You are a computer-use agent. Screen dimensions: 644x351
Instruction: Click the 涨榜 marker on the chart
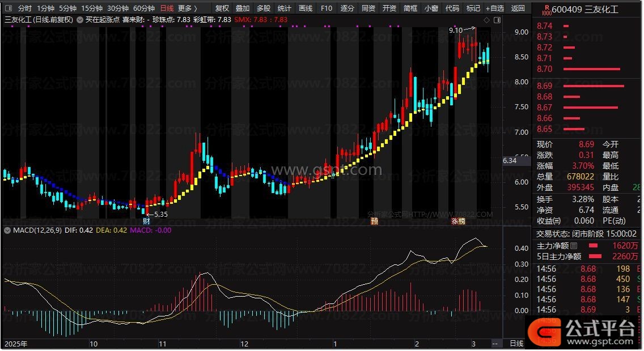tap(458, 220)
